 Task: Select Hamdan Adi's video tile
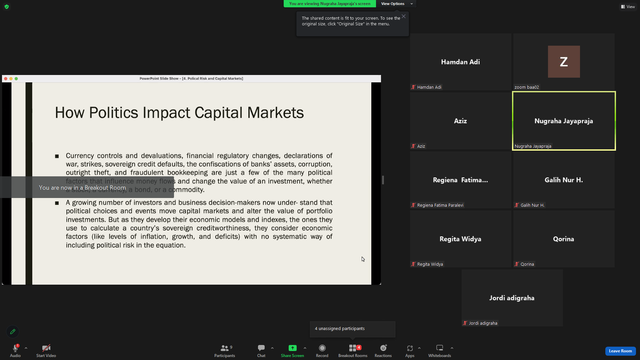(460, 62)
